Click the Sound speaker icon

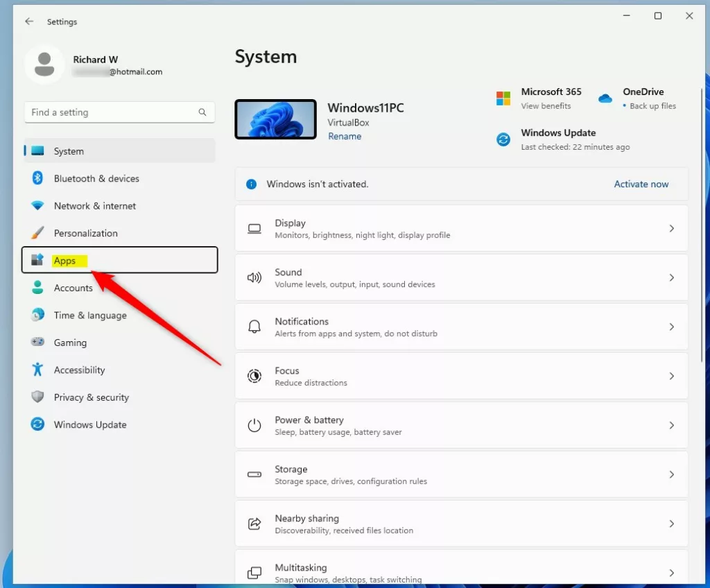coord(254,277)
